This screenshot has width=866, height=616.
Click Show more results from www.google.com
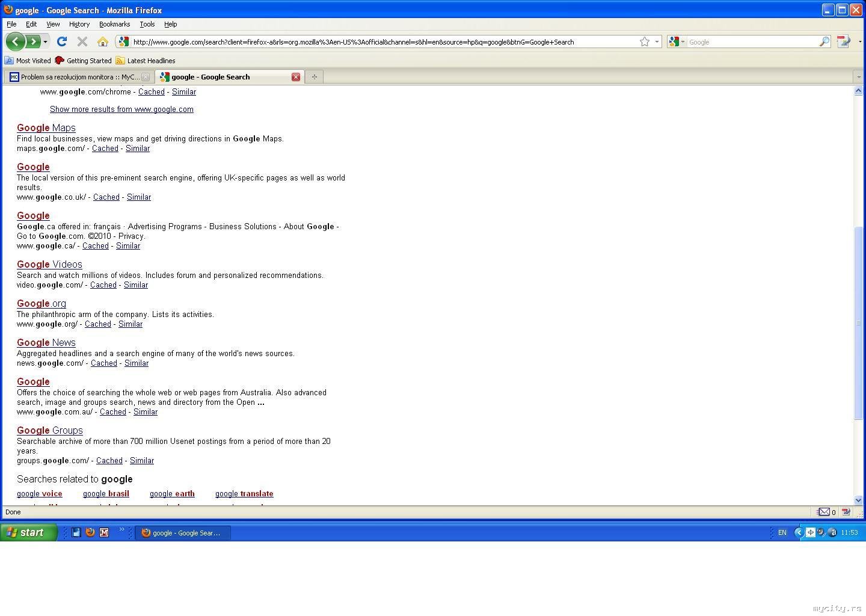click(x=121, y=109)
